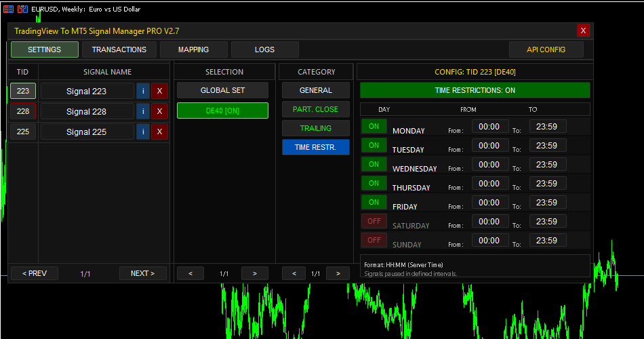Switch to MAPPING tab

193,49
